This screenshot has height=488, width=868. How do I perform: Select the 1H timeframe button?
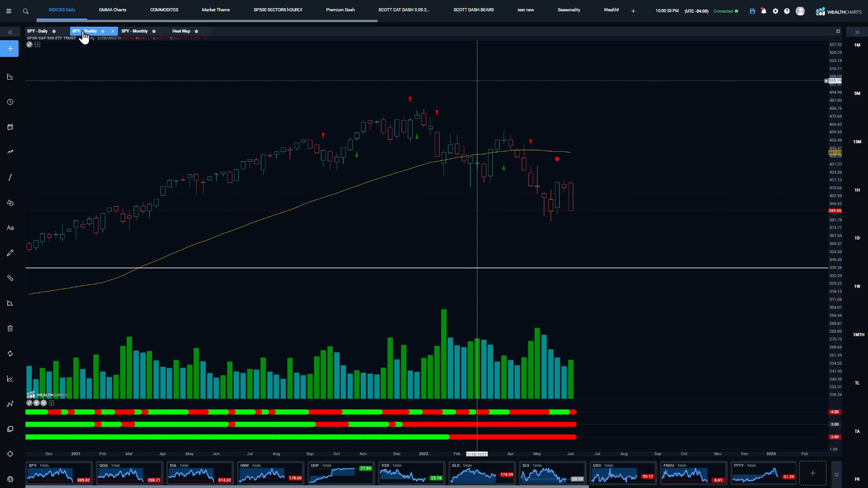(857, 190)
